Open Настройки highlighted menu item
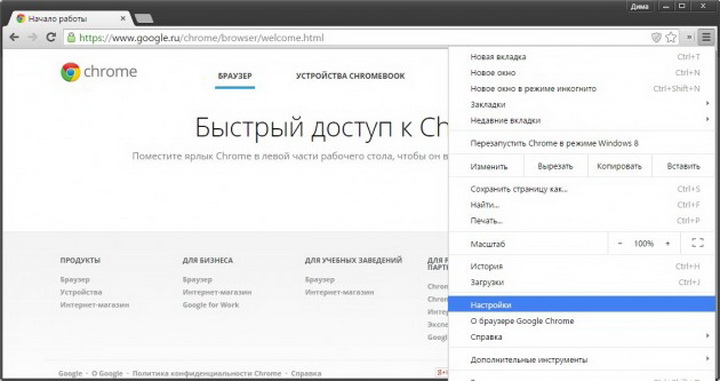The height and width of the screenshot is (381, 720). coord(581,305)
